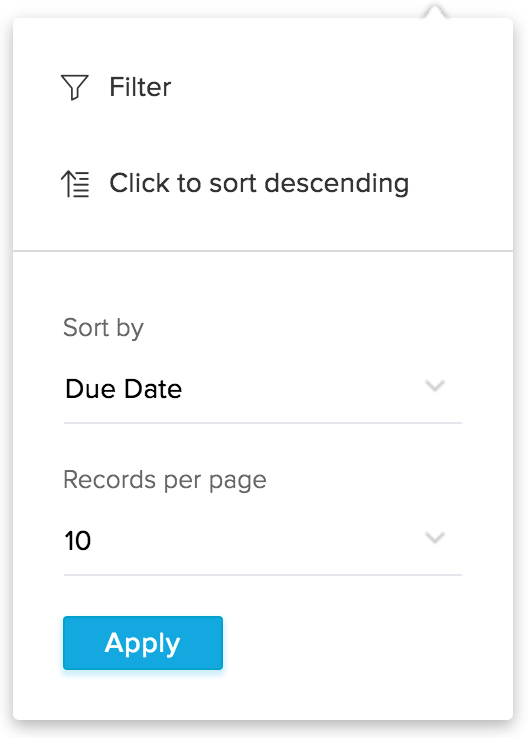The image size is (528, 738).
Task: Click the popup pointer caret at top
Action: 435,12
